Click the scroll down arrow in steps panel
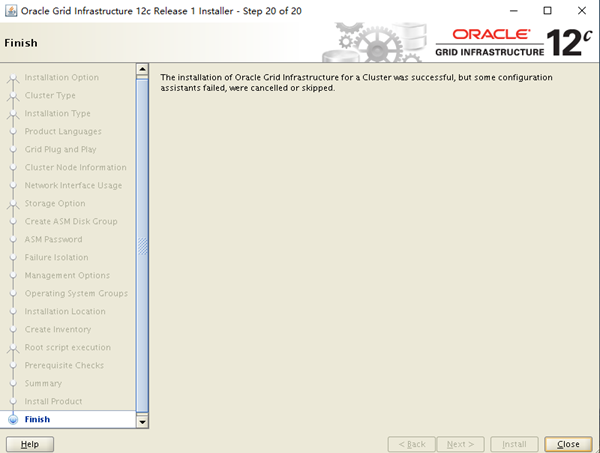This screenshot has height=453, width=600. tap(142, 422)
